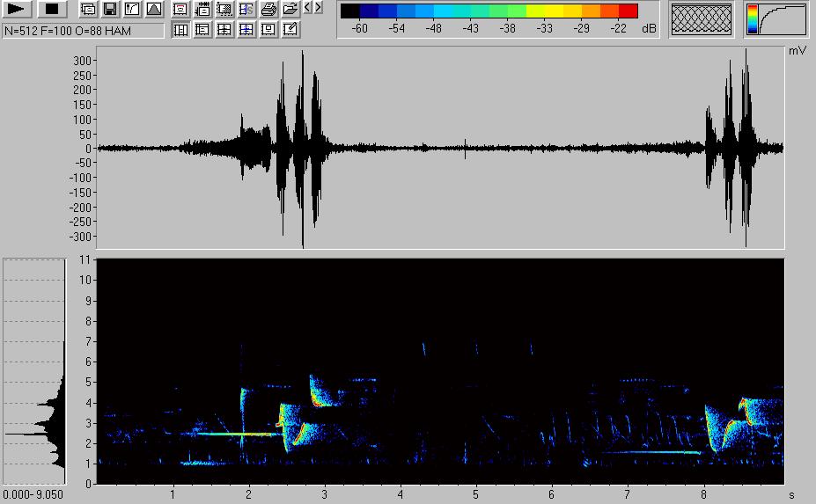Click the overlapping windows icon beside Stop
The height and width of the screenshot is (504, 816).
tap(88, 10)
